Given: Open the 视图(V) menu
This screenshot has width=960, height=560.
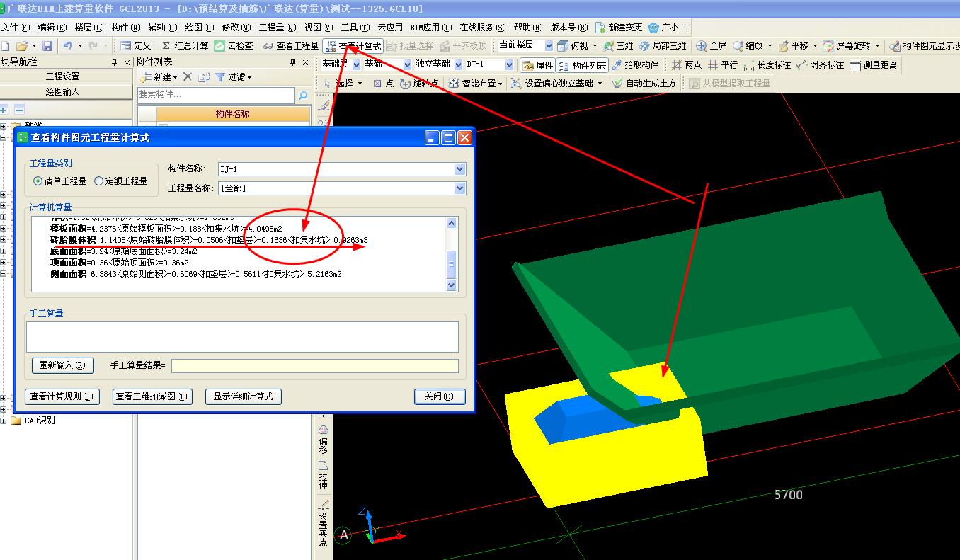Looking at the screenshot, I should point(318,28).
